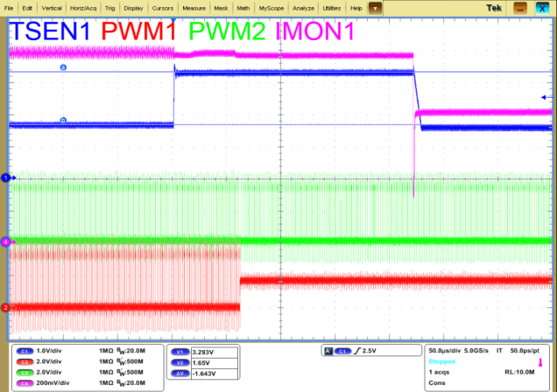Image resolution: width=557 pixels, height=392 pixels.
Task: Expand the dropdown arrow after Help
Action: click(375, 7)
